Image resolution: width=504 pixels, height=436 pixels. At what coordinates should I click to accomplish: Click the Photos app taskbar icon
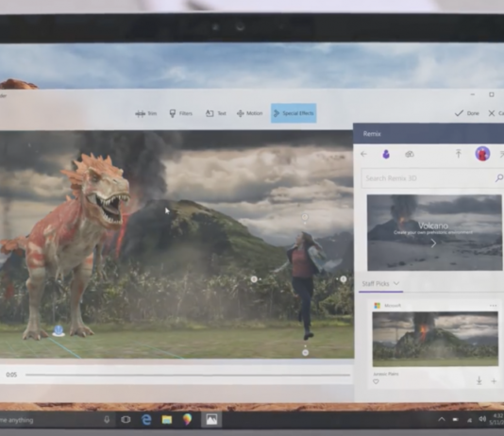[x=211, y=420]
